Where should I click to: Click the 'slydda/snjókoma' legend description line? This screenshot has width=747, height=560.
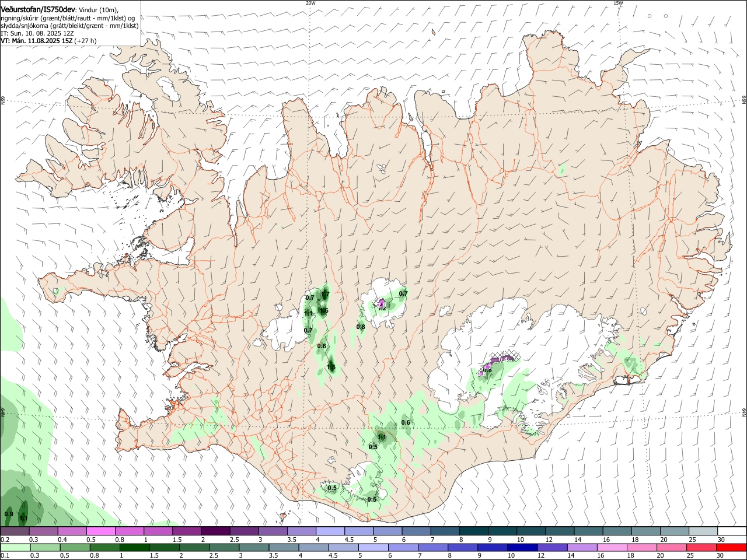69,26
